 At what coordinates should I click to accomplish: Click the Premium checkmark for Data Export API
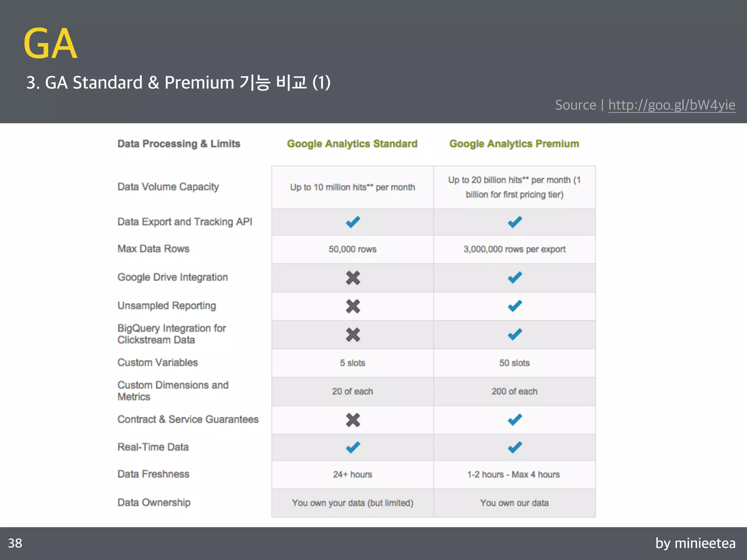click(515, 222)
